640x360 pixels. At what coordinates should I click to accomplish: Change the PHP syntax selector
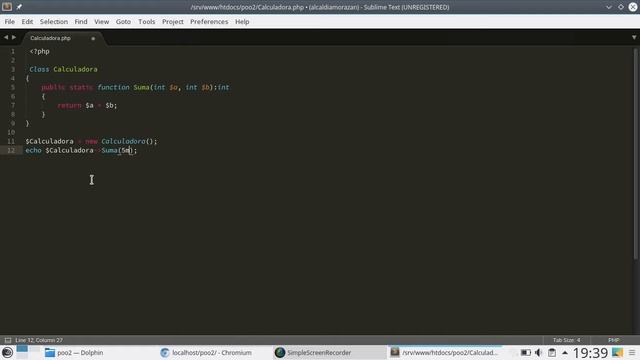(x=613, y=340)
